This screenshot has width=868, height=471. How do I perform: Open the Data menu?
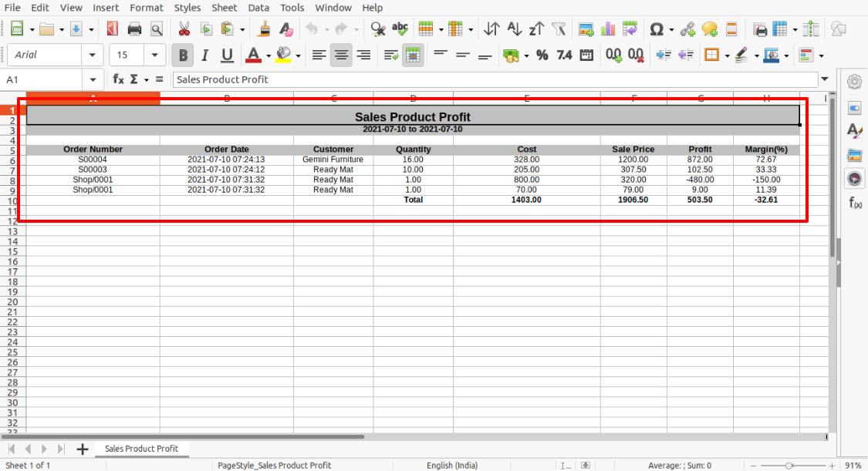[x=258, y=8]
